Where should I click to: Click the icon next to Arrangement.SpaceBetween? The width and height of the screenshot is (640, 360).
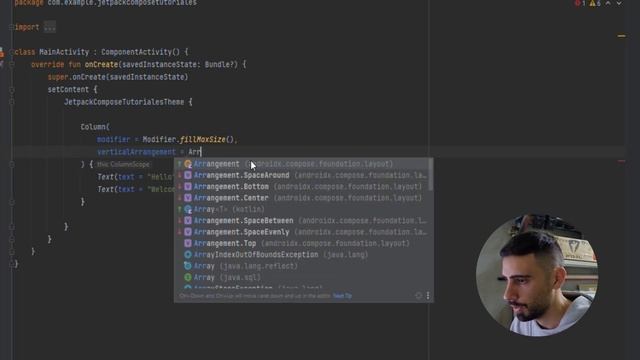tap(188, 221)
